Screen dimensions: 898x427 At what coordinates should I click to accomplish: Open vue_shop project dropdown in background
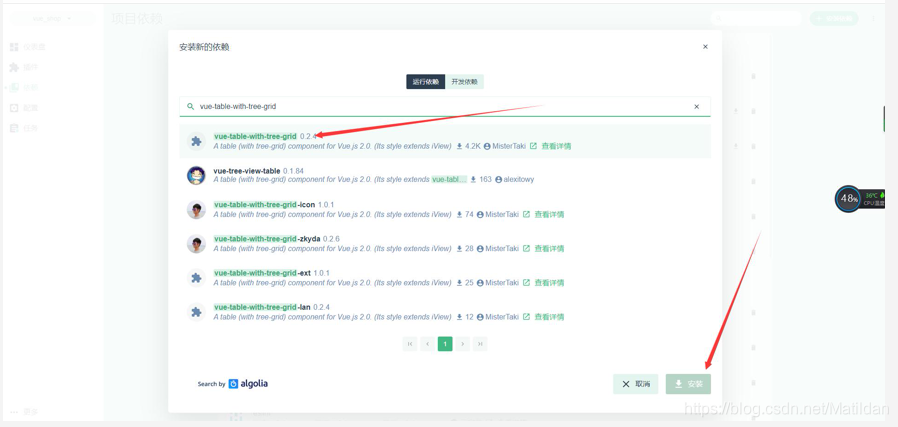[x=53, y=19]
